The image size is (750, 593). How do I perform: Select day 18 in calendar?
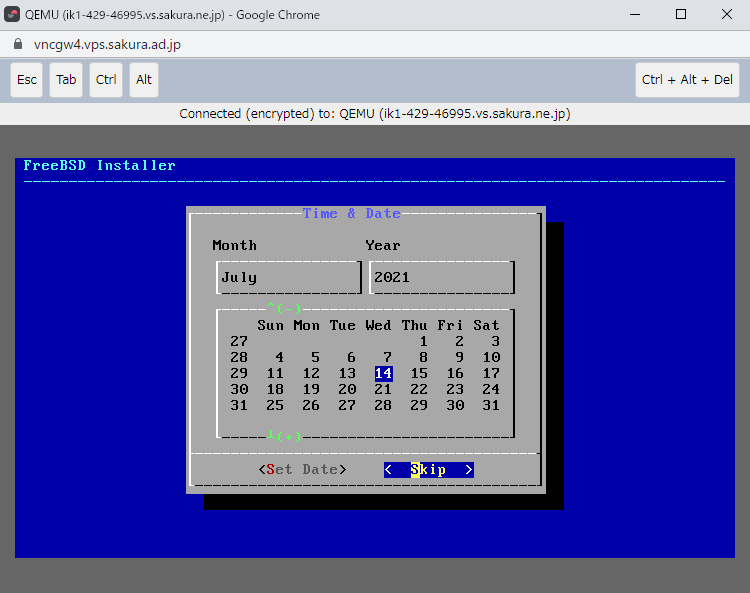[x=275, y=389]
